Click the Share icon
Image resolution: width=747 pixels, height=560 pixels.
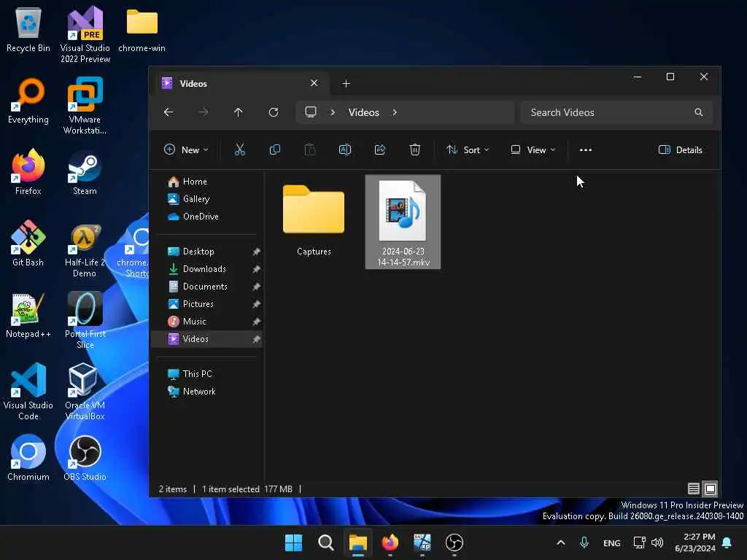pyautogui.click(x=379, y=150)
